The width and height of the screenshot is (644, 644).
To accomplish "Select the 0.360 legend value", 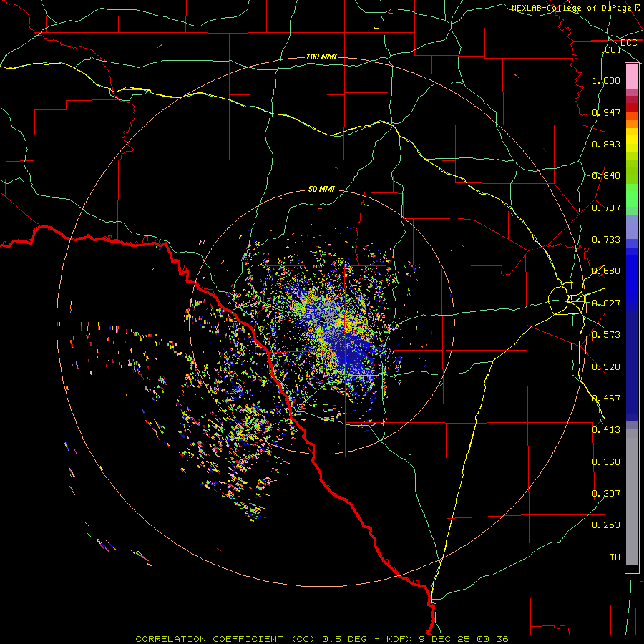I will click(x=606, y=462).
